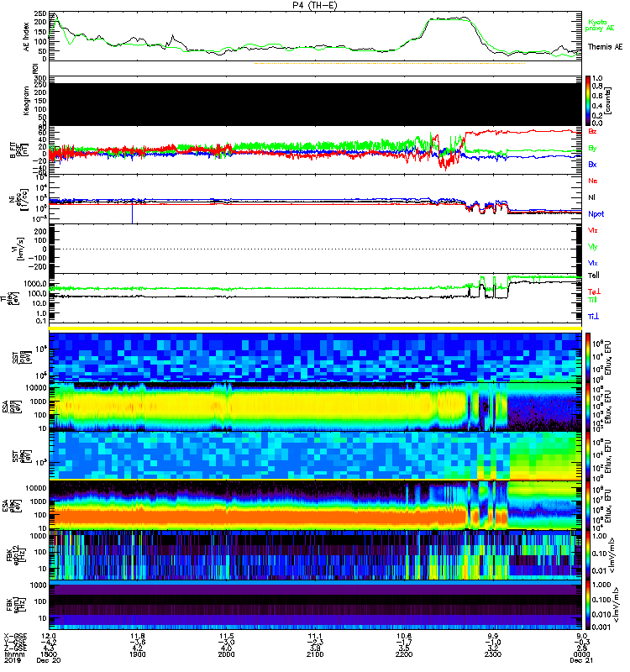Click the blue "Ti⊥" temperature legend label
630x672 pixels.
(593, 317)
